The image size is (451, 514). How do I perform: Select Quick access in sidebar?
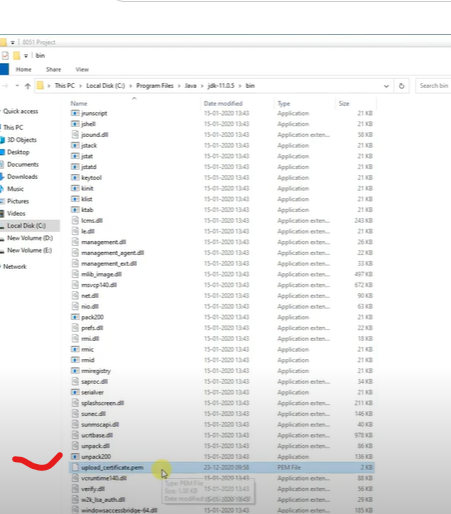pyautogui.click(x=21, y=111)
